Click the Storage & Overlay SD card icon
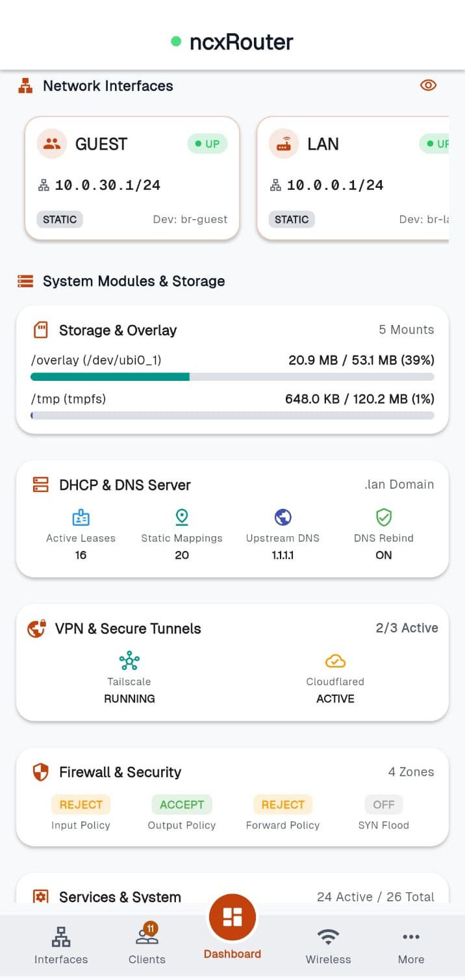This screenshot has width=465, height=980. coord(41,330)
